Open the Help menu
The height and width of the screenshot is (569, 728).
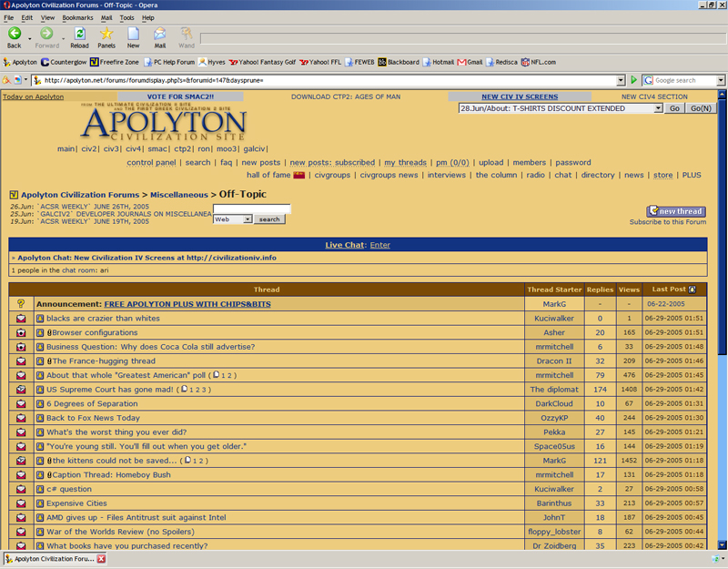(148, 17)
